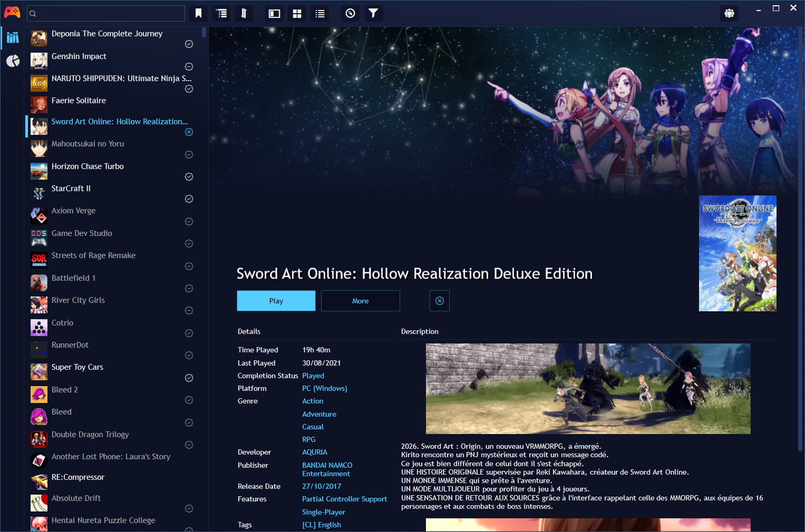Filter by Played completion status link
Screen dimensions: 805x532
click(313, 376)
